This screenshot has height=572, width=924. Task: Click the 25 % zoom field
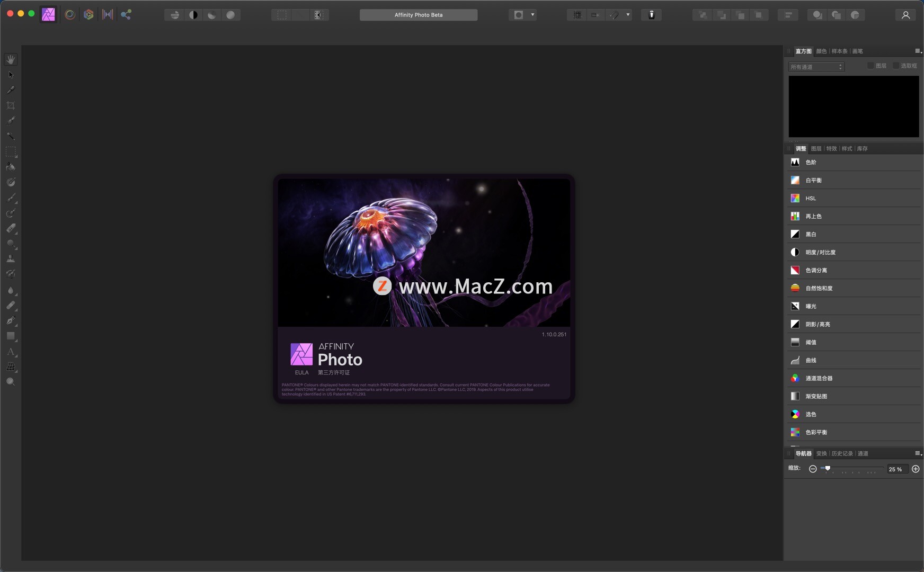point(898,469)
